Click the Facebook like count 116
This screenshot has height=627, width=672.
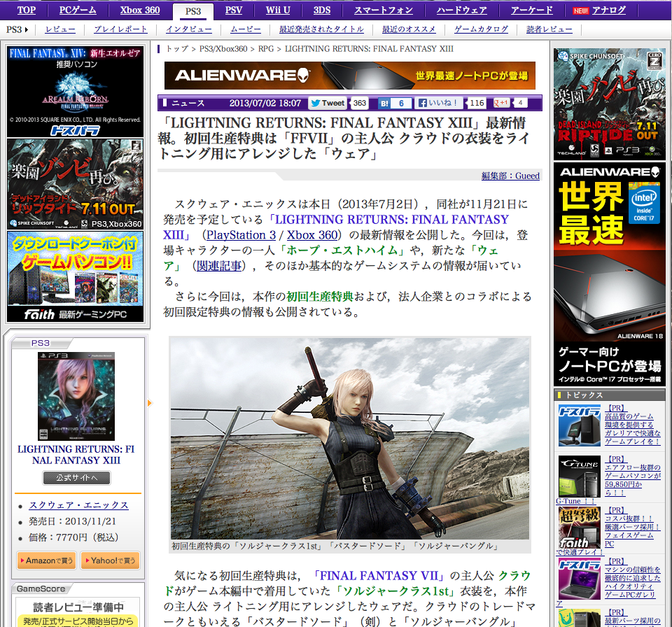pyautogui.click(x=477, y=103)
